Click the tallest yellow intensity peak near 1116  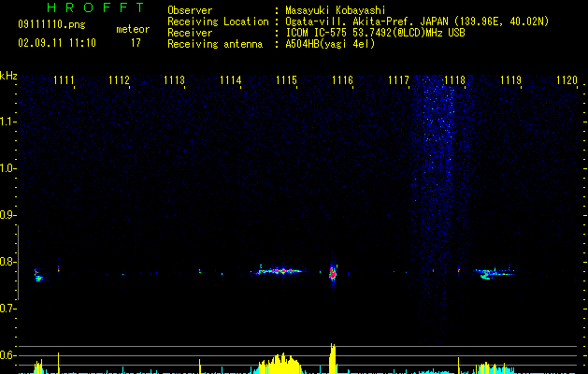click(x=332, y=358)
